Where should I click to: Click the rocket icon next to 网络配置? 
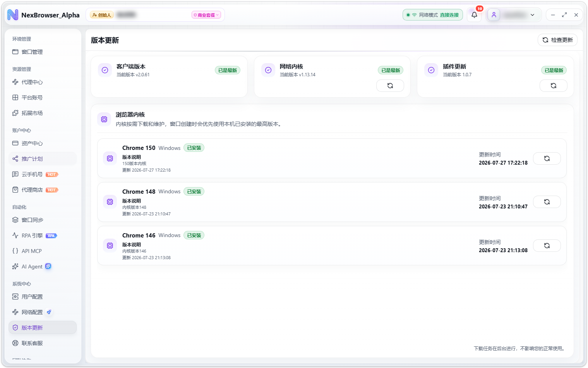pyautogui.click(x=49, y=312)
